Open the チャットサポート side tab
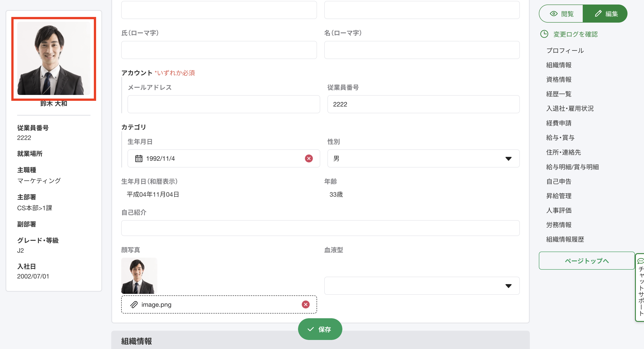 click(x=640, y=287)
